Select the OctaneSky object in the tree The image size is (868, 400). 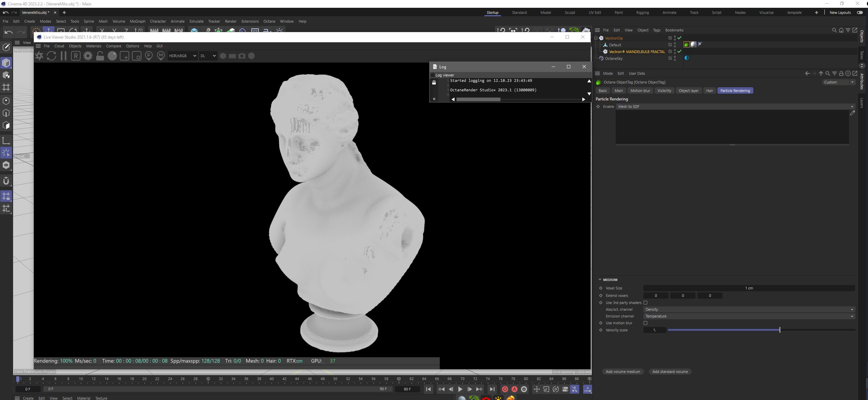click(x=614, y=58)
